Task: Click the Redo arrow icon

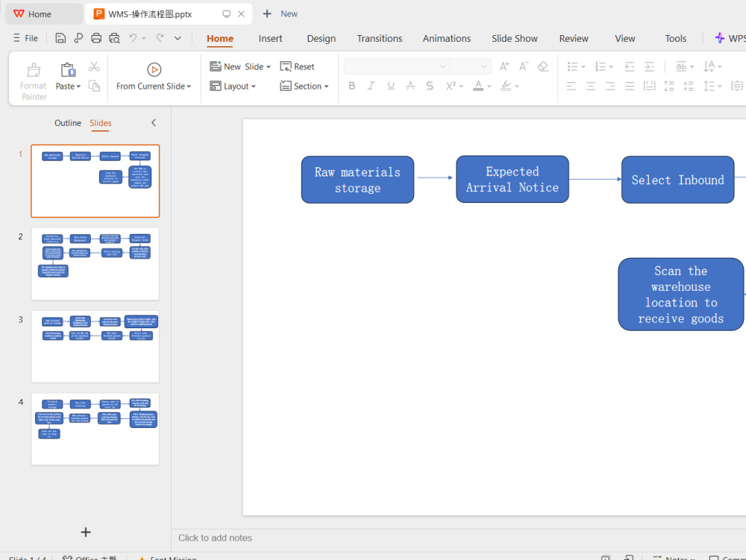Action: click(x=160, y=38)
